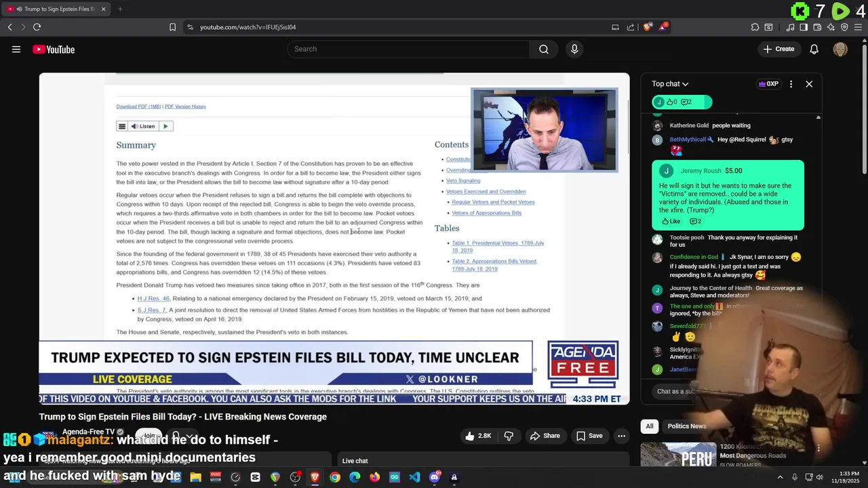Screen dimensions: 868x488
Task: Go to the YouTube home logo
Action: [x=54, y=49]
